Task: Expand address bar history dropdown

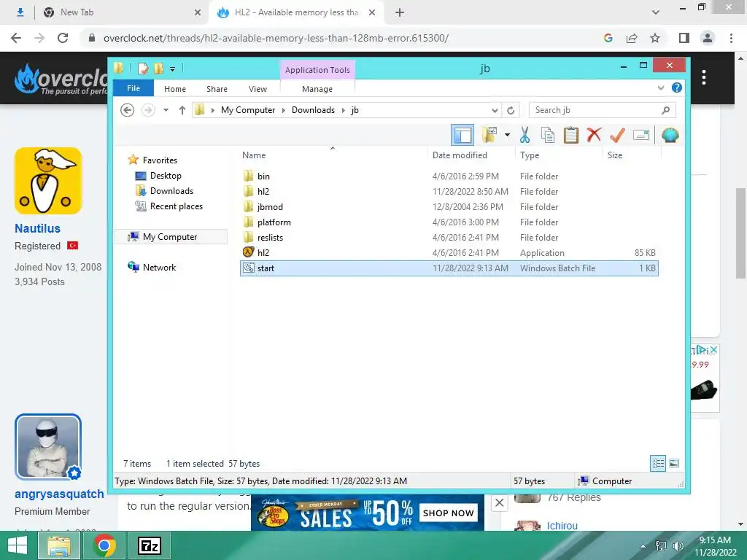Action: click(495, 111)
